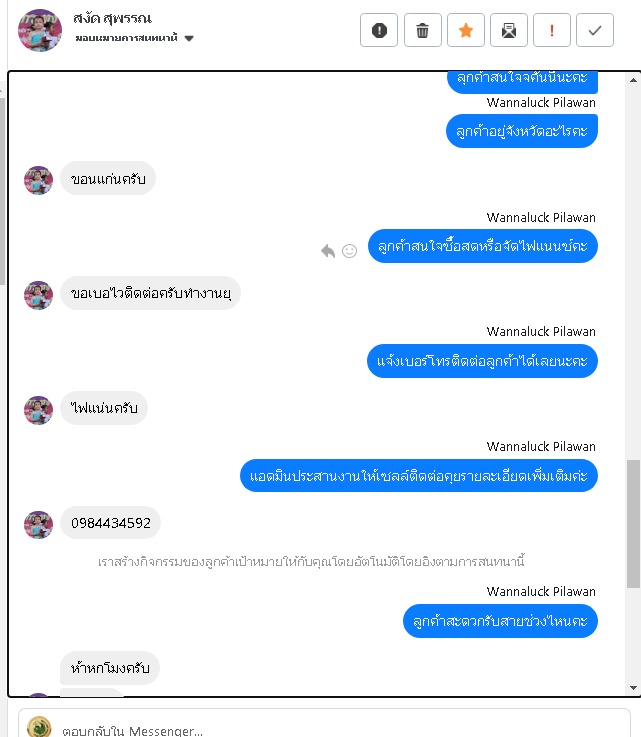This screenshot has height=737, width=641.
Task: Star this conversation for follow up
Action: click(x=466, y=31)
